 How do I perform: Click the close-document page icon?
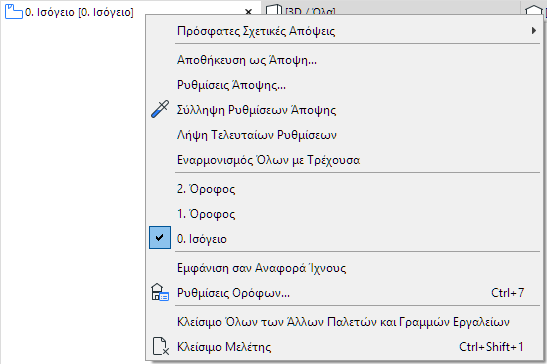(x=160, y=346)
